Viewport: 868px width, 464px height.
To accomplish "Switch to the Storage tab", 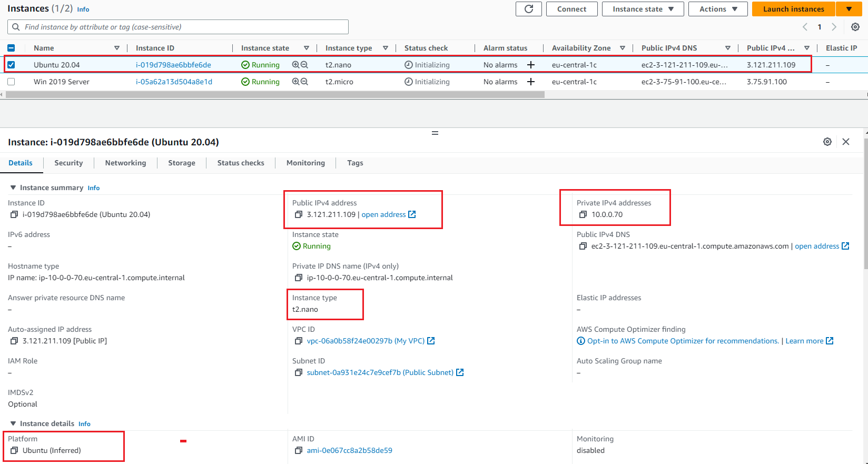I will coord(182,163).
